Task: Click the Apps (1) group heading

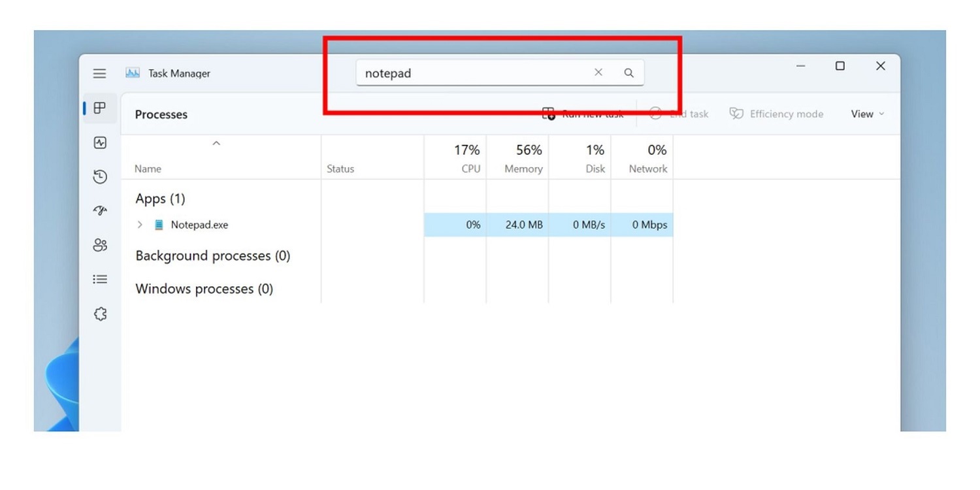Action: pyautogui.click(x=160, y=199)
